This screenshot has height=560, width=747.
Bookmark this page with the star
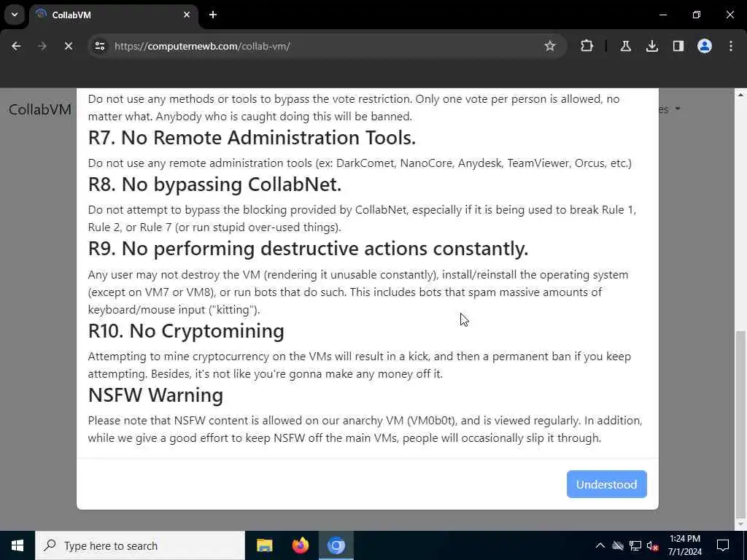pos(550,46)
